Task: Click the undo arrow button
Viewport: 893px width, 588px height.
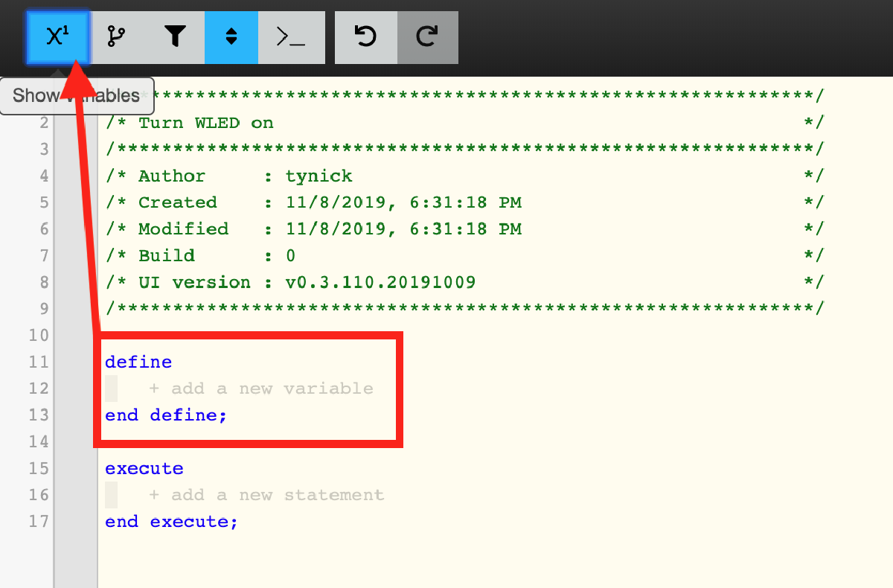Action: [x=365, y=36]
